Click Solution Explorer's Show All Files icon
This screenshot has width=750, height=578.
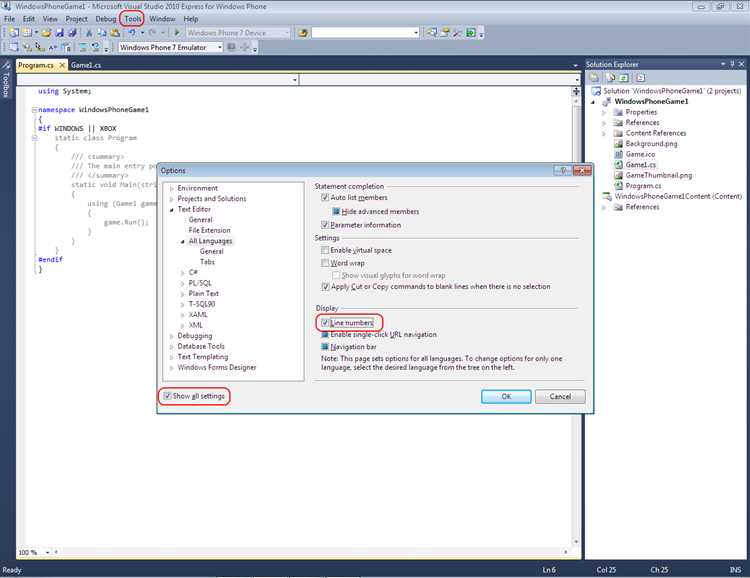tap(610, 78)
